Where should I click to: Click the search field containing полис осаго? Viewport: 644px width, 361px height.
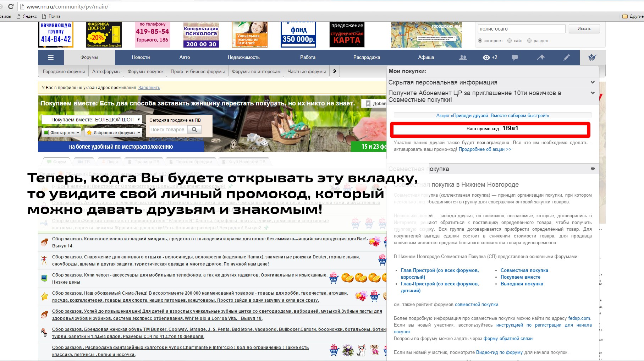coord(521,29)
